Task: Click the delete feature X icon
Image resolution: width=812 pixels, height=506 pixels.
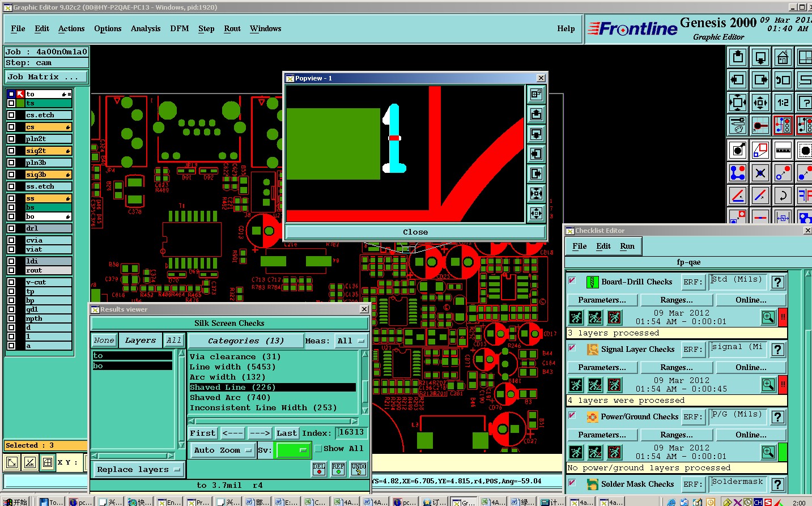Action: coord(760,173)
